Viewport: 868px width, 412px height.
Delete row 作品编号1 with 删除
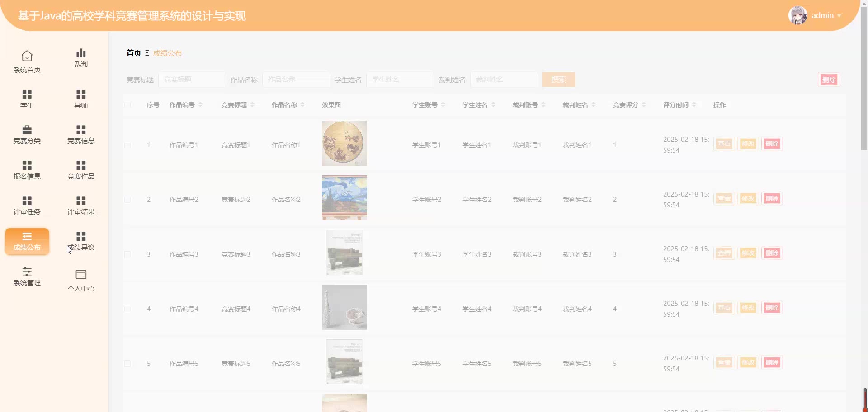[x=772, y=144]
